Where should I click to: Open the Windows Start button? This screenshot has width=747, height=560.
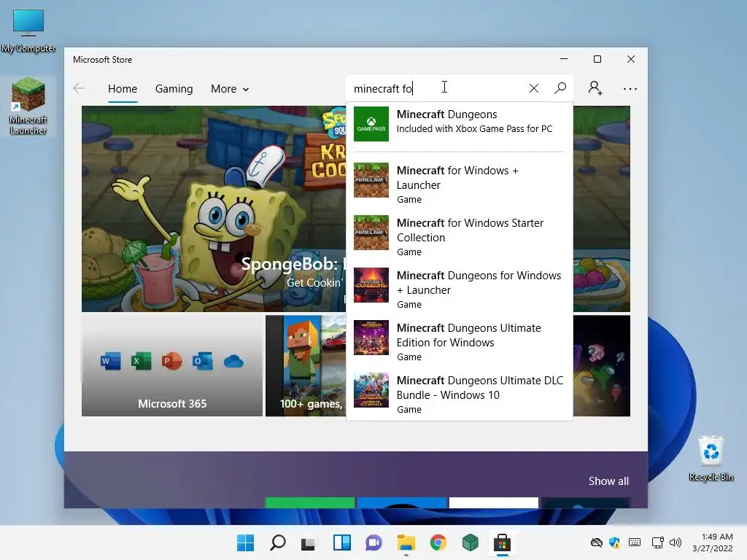245,542
